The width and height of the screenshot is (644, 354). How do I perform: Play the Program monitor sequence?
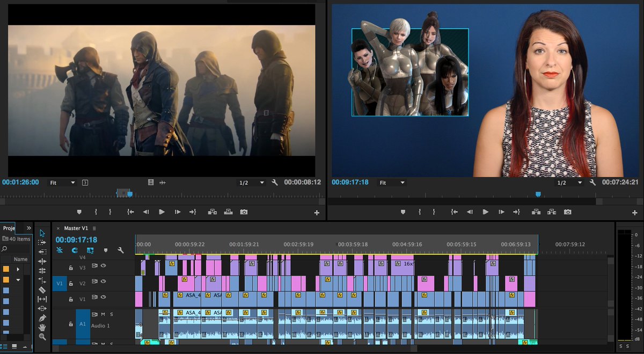486,212
